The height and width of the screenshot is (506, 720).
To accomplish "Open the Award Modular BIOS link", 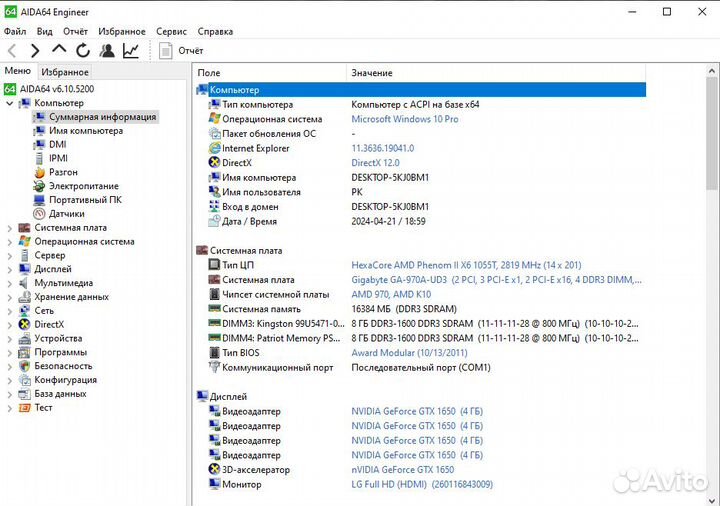I will point(409,353).
